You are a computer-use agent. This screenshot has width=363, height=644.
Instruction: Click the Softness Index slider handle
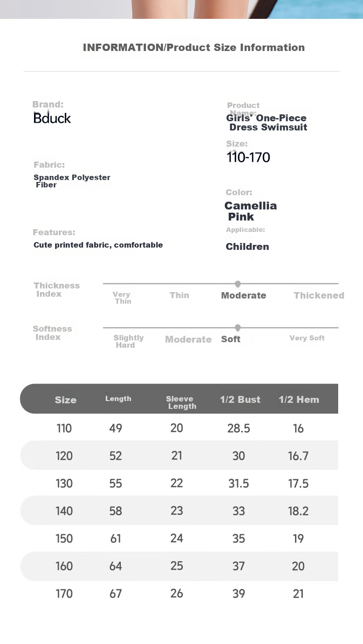point(238,328)
